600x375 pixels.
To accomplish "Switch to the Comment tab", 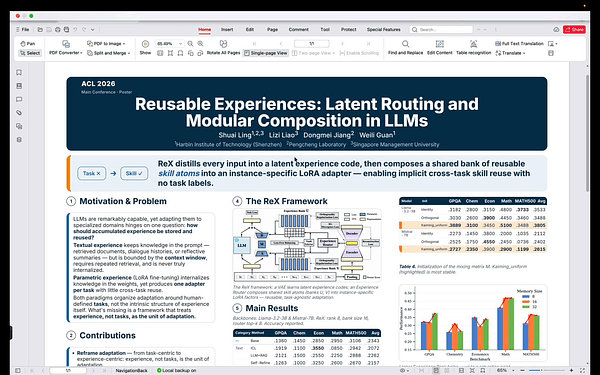I will click(298, 29).
